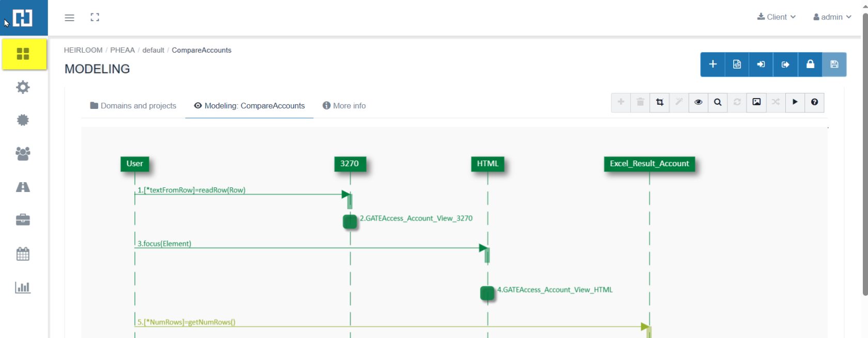
Task: Open the admin user dropdown
Action: click(x=832, y=17)
